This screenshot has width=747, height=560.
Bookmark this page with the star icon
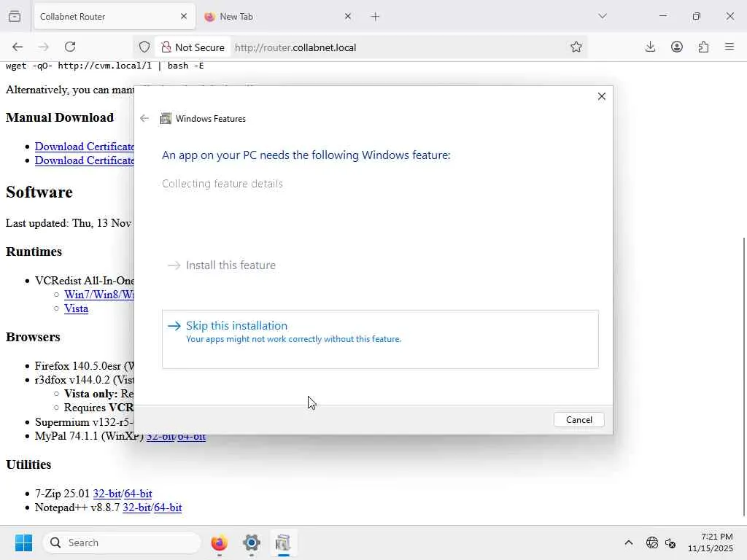click(x=576, y=47)
